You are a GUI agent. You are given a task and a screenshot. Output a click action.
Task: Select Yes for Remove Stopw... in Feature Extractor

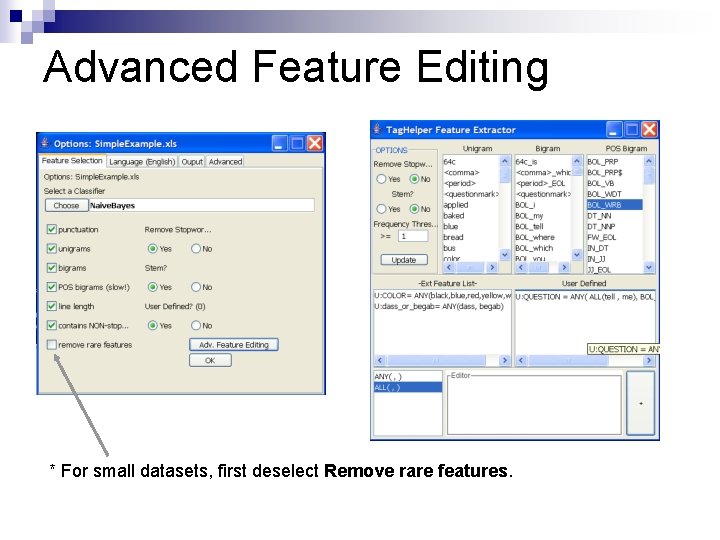381,179
